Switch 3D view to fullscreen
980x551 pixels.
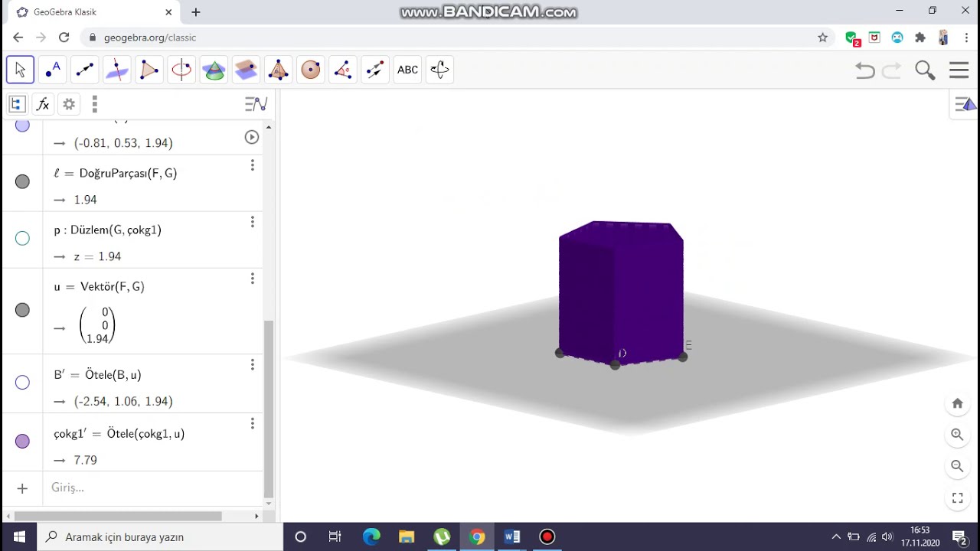957,498
